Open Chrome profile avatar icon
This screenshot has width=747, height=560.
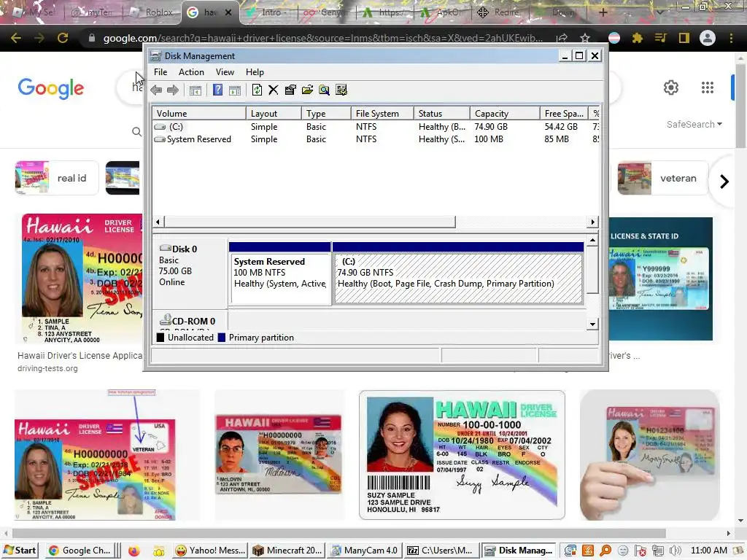708,38
